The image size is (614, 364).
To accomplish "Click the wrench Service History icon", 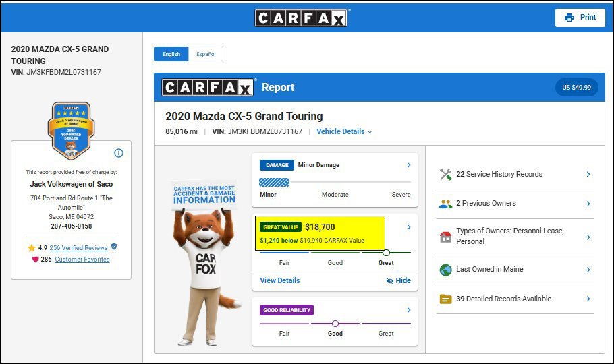I will pyautogui.click(x=445, y=174).
